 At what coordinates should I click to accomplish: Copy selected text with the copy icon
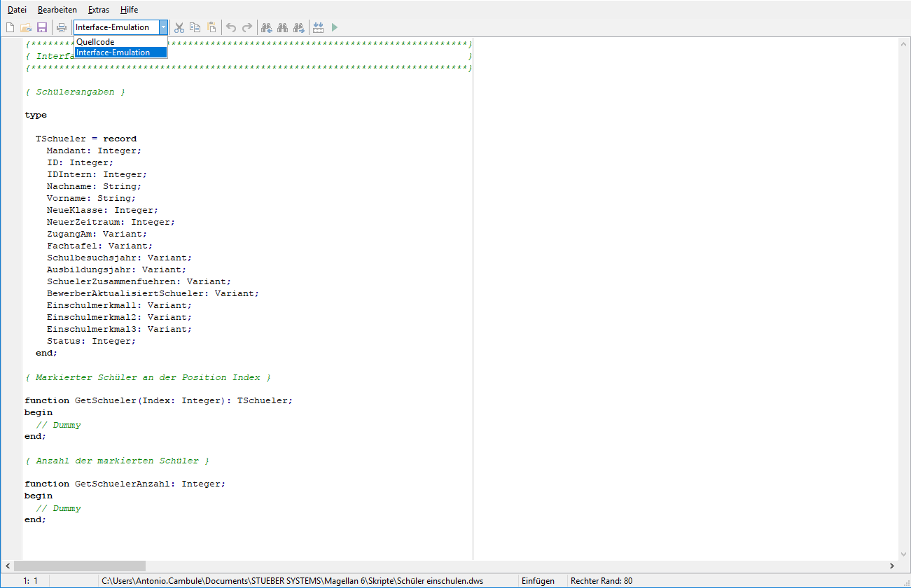pos(195,27)
